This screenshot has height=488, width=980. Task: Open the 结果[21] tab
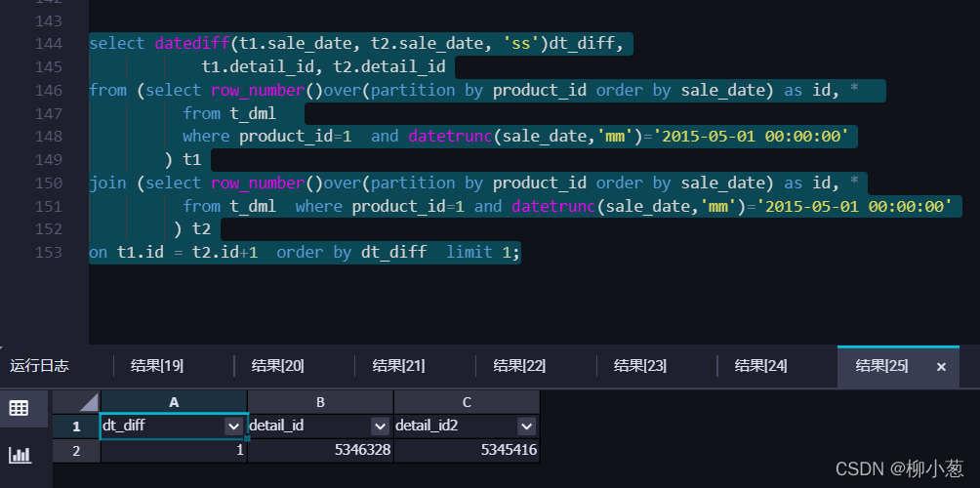(399, 366)
